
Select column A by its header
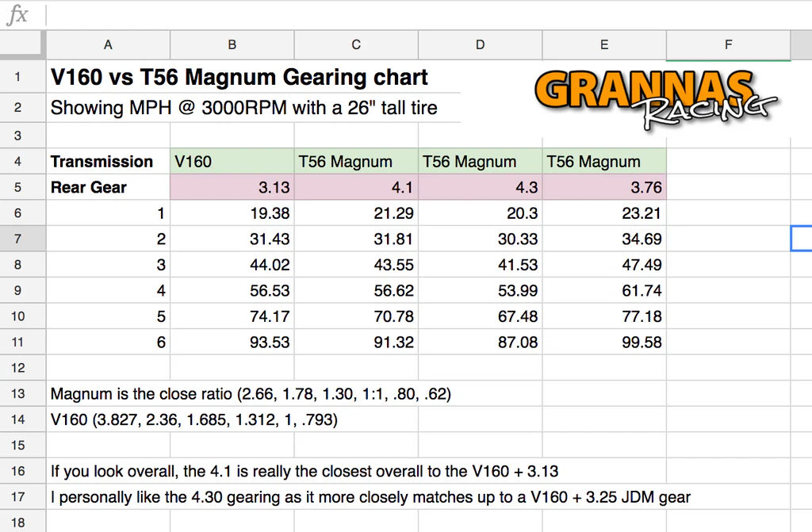(x=108, y=45)
